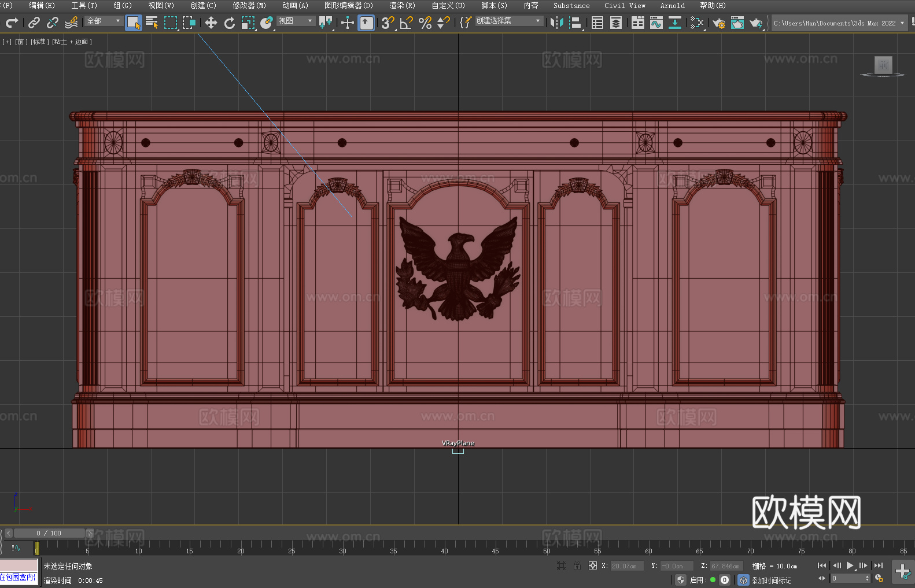The height and width of the screenshot is (588, 915).
Task: Toggle Window/Crossing selection mode
Action: (189, 23)
